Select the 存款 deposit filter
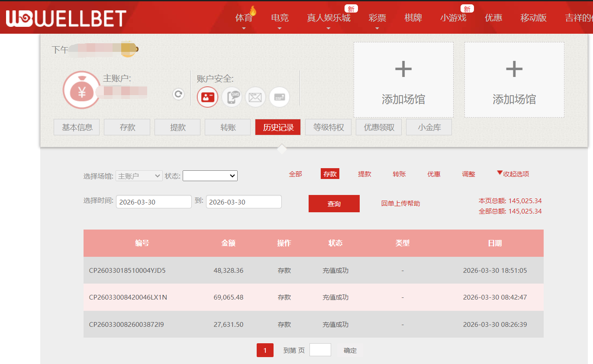 coord(330,173)
